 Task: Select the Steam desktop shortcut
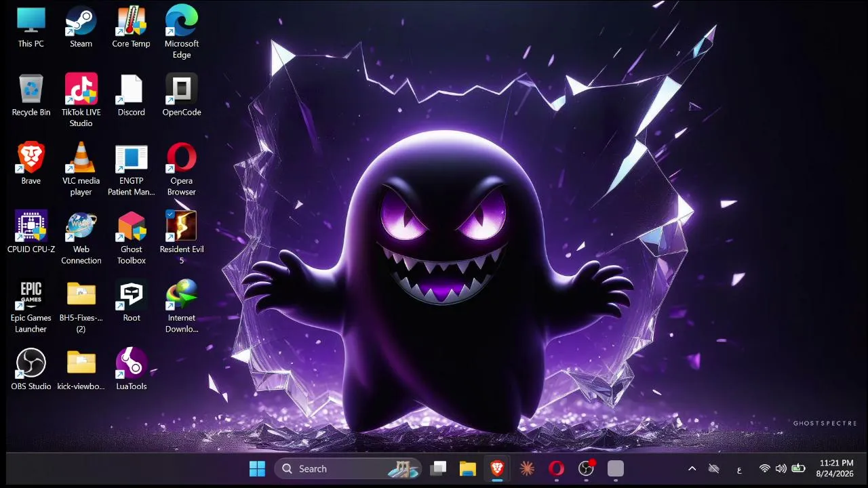(x=81, y=28)
